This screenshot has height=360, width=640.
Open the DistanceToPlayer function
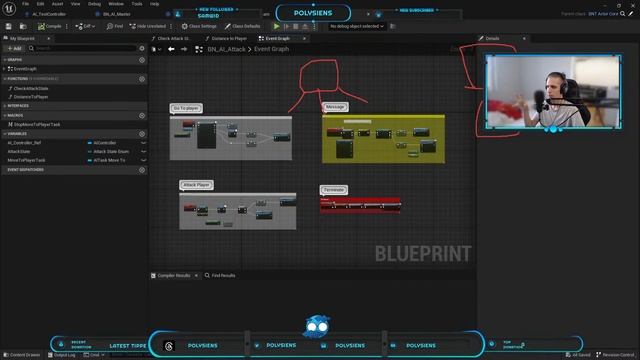(31, 97)
